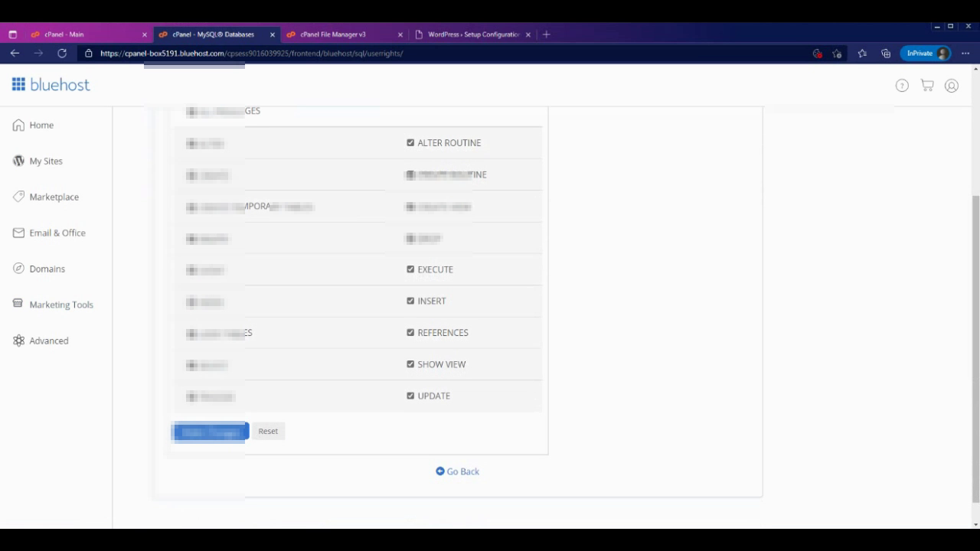This screenshot has height=551, width=980.
Task: Click the Reset button
Action: 268,431
